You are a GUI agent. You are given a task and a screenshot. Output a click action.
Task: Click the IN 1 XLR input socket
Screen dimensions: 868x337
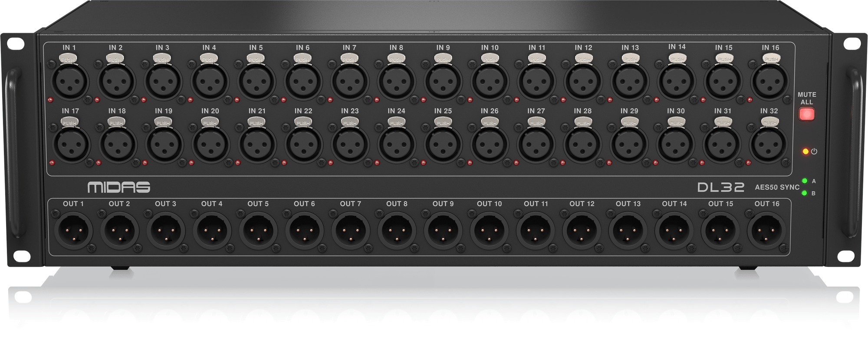click(69, 81)
